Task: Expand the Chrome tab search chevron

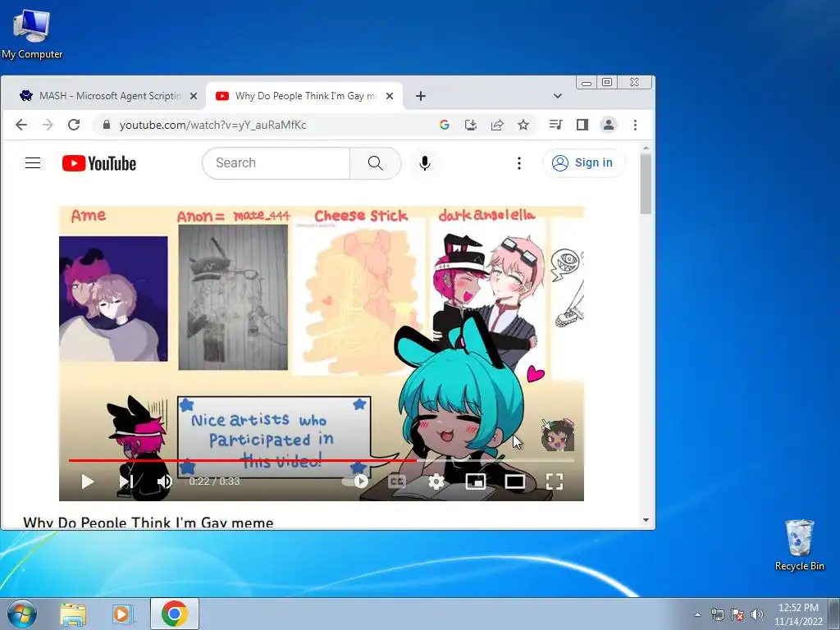Action: point(558,96)
